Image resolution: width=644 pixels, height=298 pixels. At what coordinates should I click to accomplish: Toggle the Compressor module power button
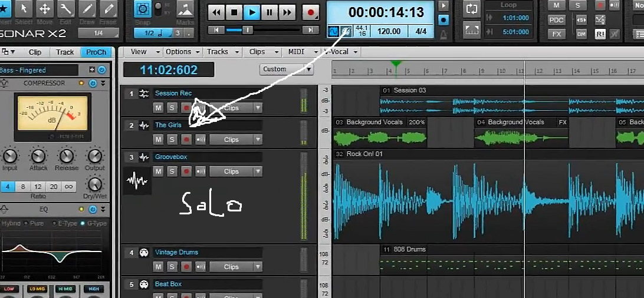pyautogui.click(x=93, y=83)
